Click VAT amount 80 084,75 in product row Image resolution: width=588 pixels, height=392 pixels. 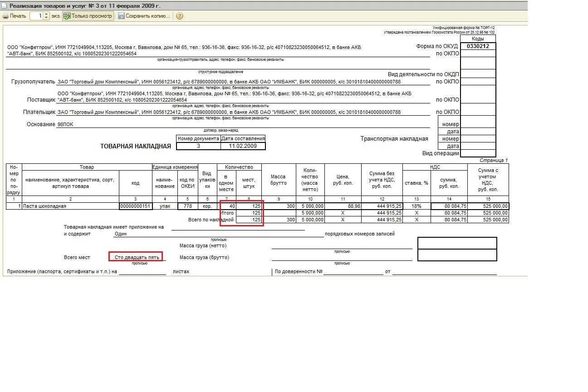(449, 206)
